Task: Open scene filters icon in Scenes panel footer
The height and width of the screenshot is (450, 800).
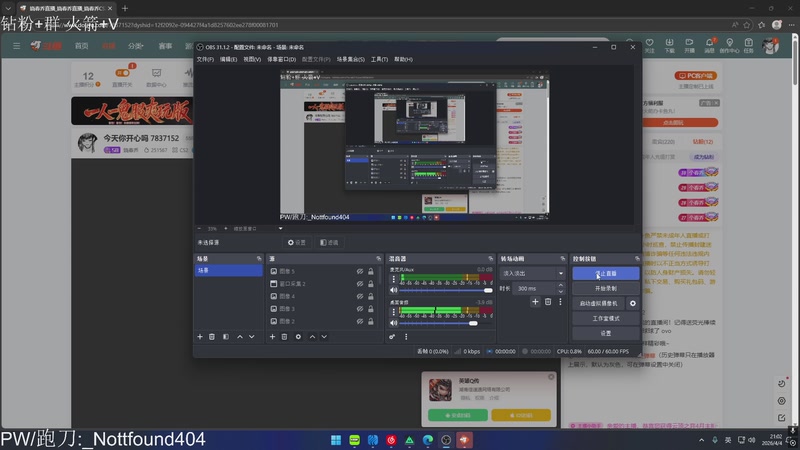Action: tap(226, 337)
